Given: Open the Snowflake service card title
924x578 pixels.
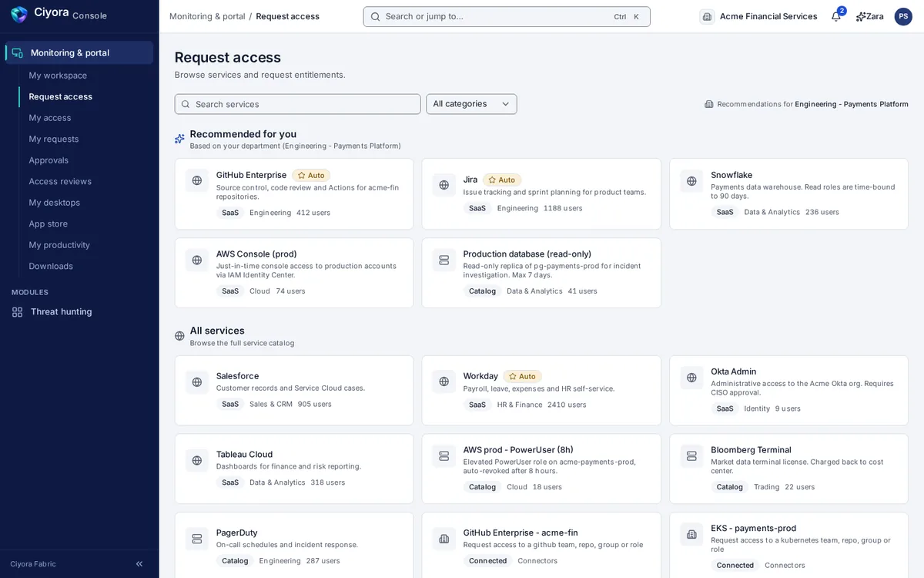Looking at the screenshot, I should pos(731,175).
